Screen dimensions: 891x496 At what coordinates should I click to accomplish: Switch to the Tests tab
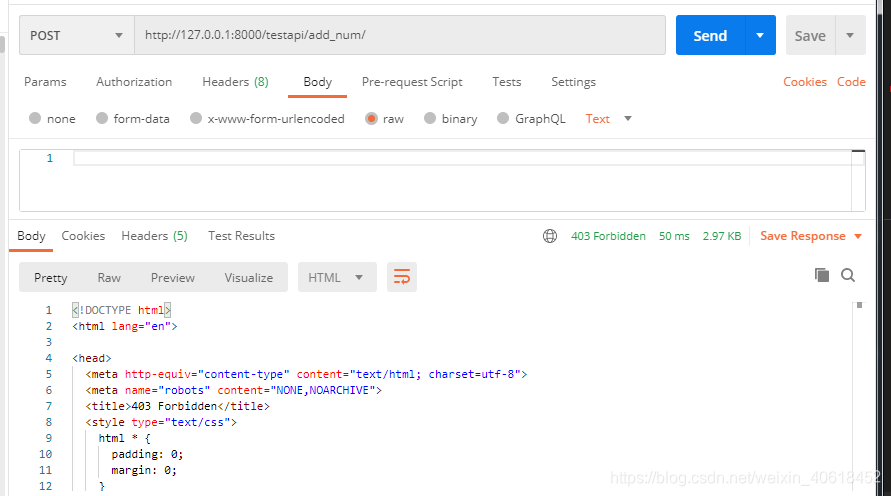(506, 82)
